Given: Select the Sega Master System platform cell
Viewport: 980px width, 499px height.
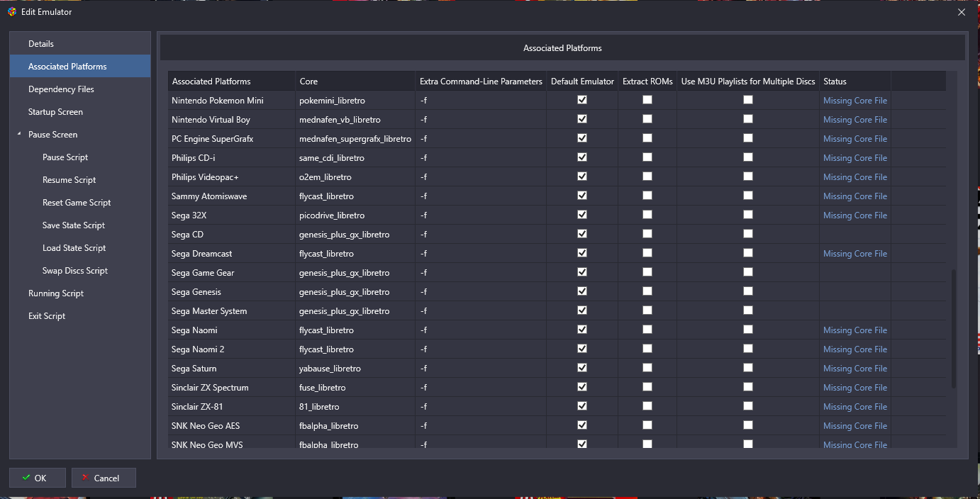Looking at the screenshot, I should coord(232,311).
